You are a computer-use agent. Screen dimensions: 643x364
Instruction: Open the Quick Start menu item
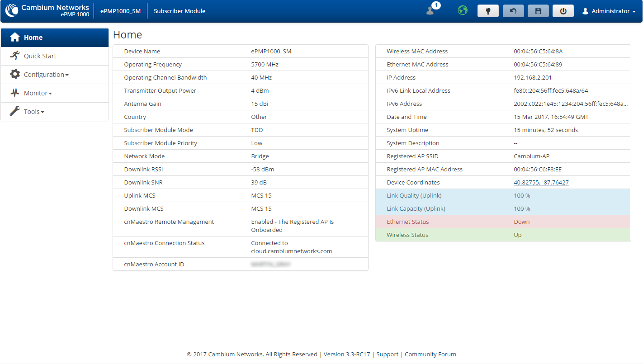55,56
